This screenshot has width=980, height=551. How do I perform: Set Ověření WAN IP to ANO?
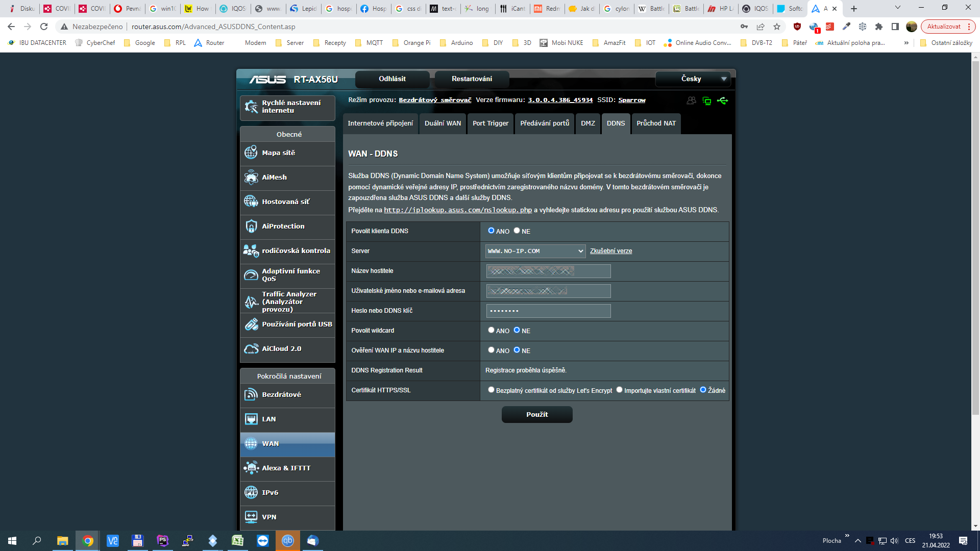click(491, 350)
